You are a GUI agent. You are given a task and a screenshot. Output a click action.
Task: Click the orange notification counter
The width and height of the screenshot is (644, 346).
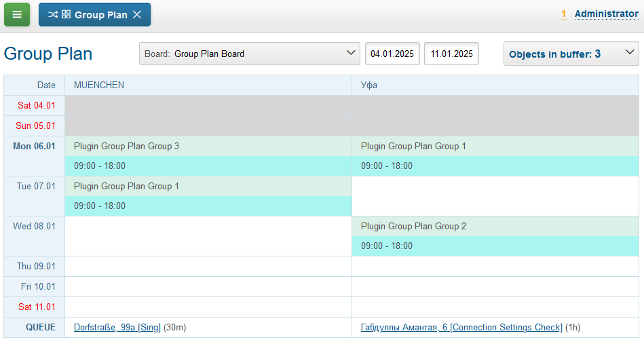563,14
